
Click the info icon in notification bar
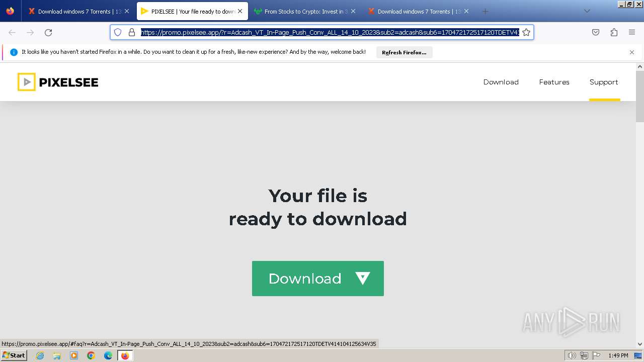pos(14,52)
